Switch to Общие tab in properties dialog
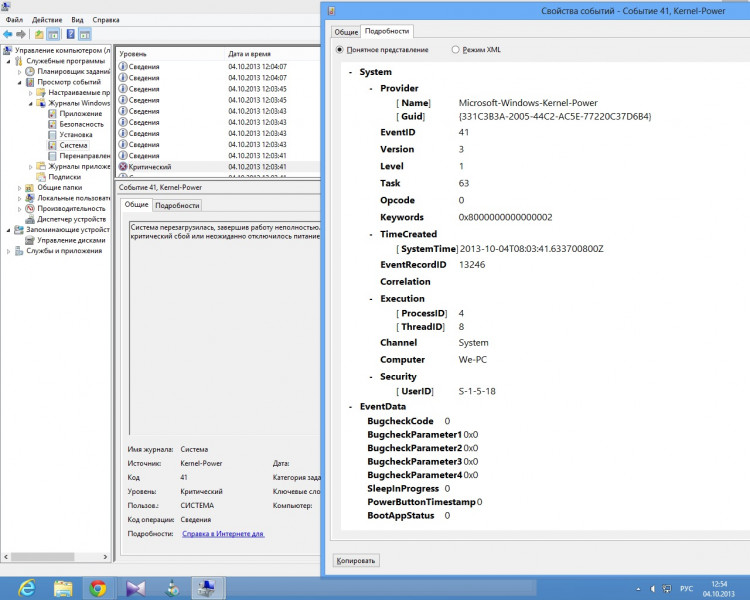The width and height of the screenshot is (750, 600). [346, 32]
